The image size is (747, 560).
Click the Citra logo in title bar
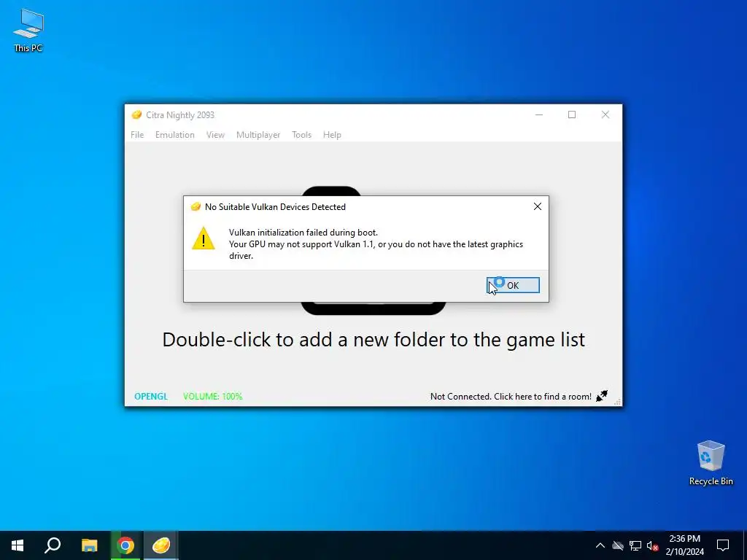pyautogui.click(x=136, y=114)
